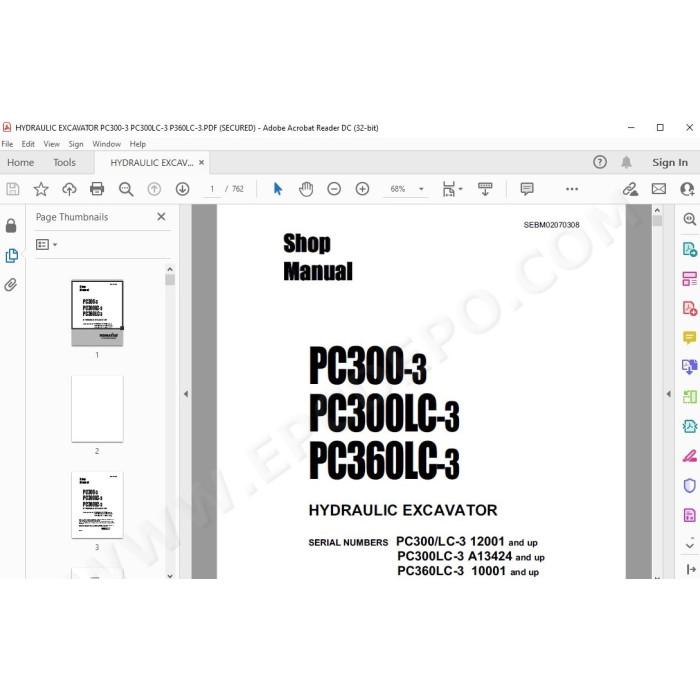Image resolution: width=700 pixels, height=700 pixels.
Task: Click the Save file icon
Action: [x=12, y=189]
